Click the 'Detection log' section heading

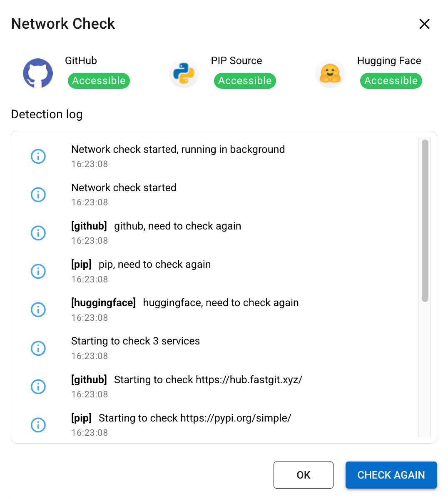point(47,114)
